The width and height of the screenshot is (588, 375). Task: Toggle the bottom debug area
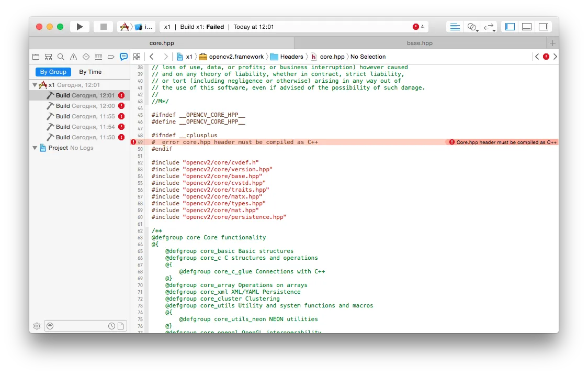pyautogui.click(x=527, y=27)
